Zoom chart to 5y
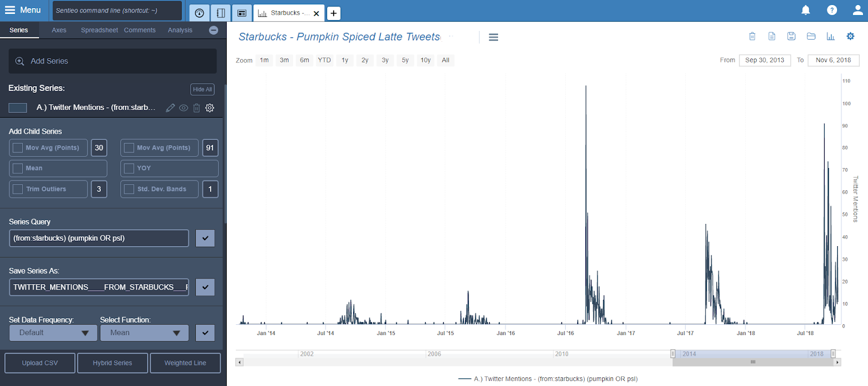Viewport: 868px width, 386px height. (405, 60)
